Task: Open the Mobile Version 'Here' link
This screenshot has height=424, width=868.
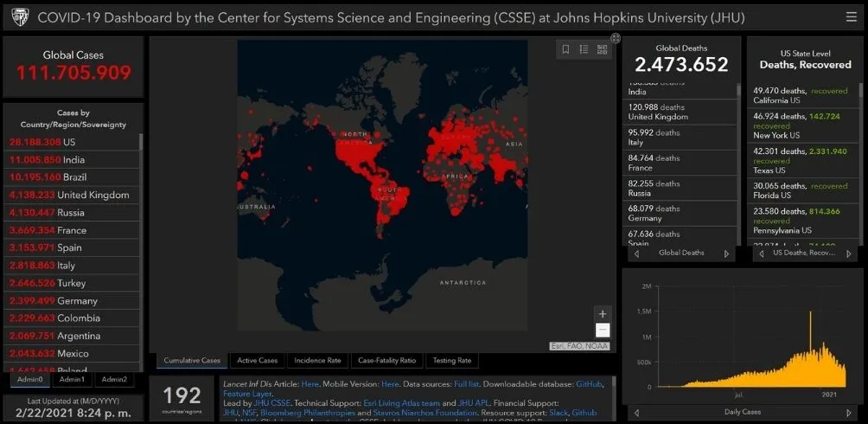Action: [390, 383]
